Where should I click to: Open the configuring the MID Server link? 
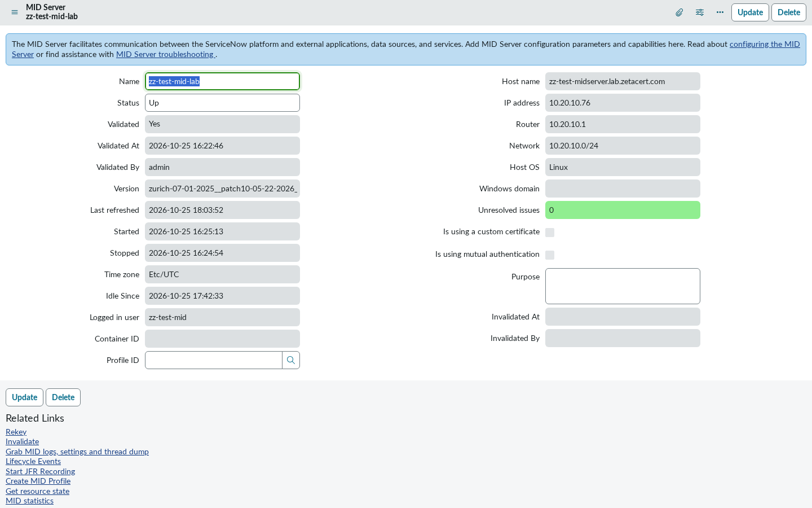click(x=765, y=44)
